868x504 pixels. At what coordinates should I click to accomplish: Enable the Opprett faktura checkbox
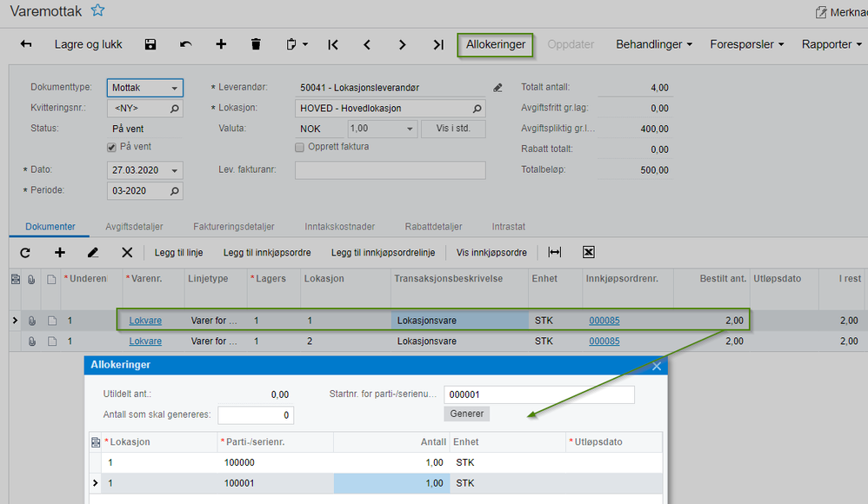300,147
